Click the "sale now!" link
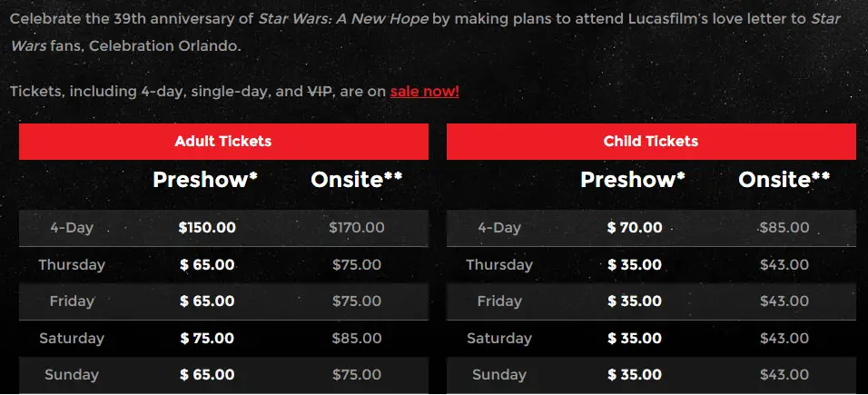The image size is (868, 395). click(x=424, y=91)
